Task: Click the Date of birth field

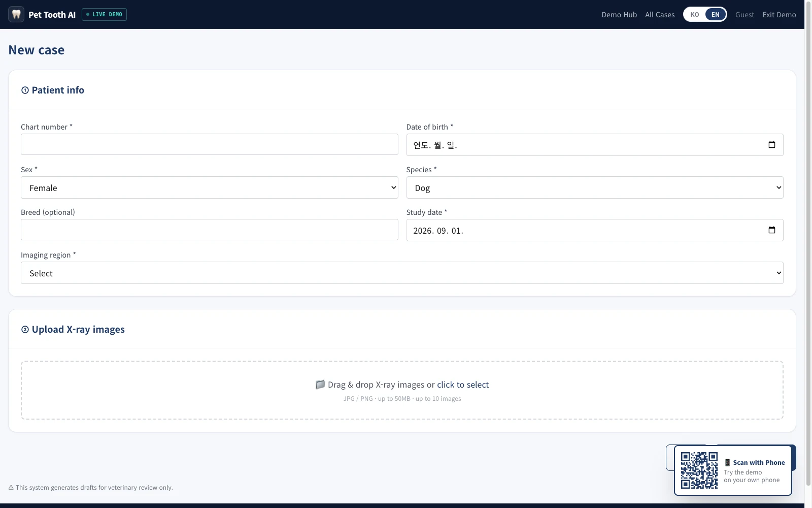Action: [594, 145]
